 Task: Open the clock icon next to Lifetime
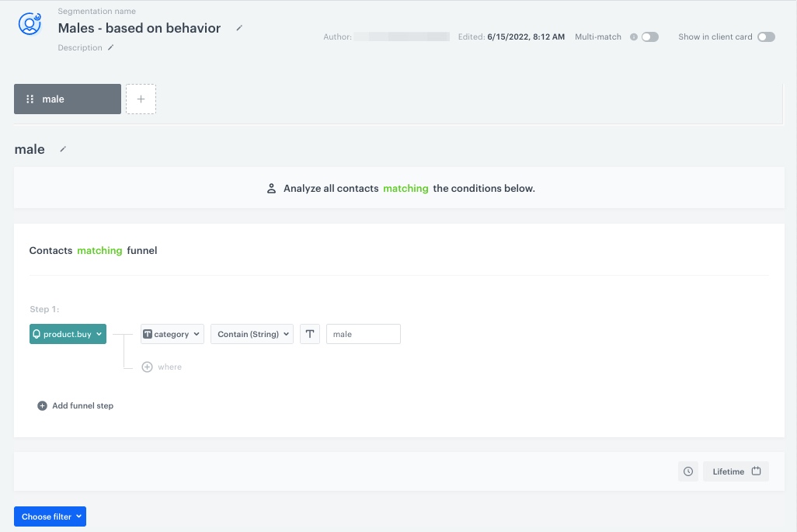[687, 471]
